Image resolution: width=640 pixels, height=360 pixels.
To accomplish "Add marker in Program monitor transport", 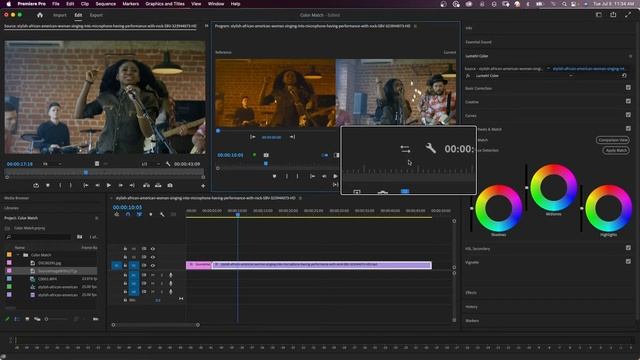I will [x=274, y=176].
